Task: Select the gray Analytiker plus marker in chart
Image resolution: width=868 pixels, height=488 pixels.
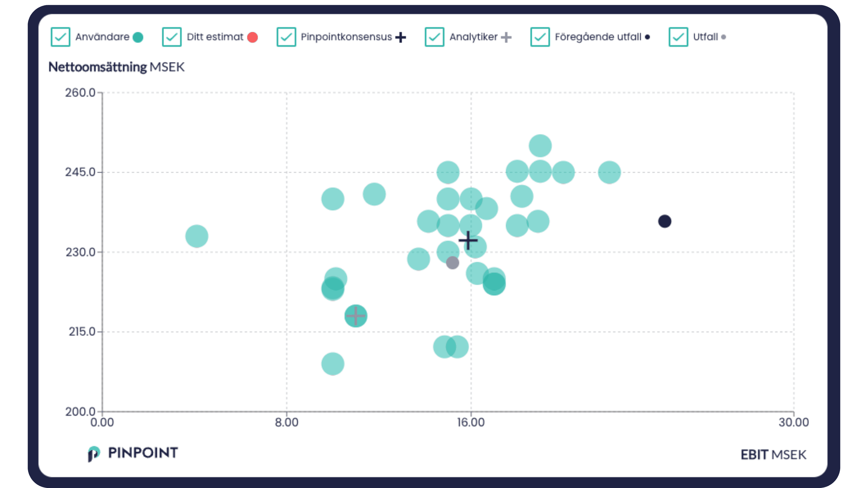Action: coord(356,316)
